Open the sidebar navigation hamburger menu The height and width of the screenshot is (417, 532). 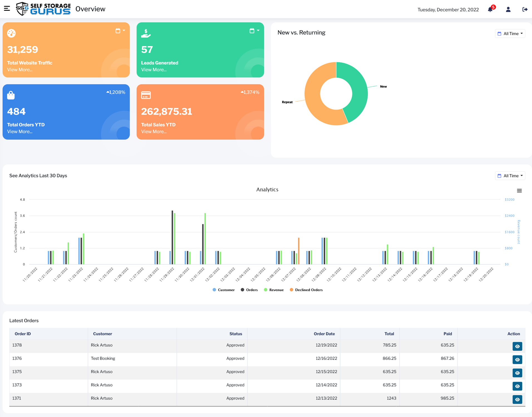tap(7, 9)
